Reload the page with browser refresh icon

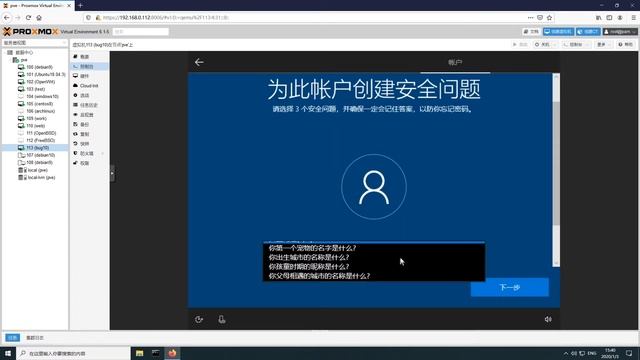28,18
